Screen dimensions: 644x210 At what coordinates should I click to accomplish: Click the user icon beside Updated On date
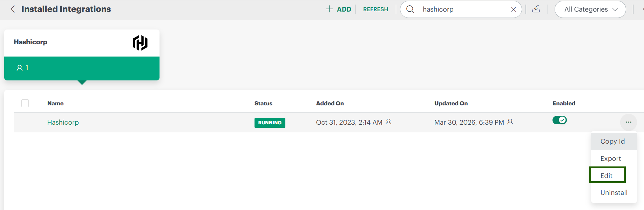tap(510, 122)
